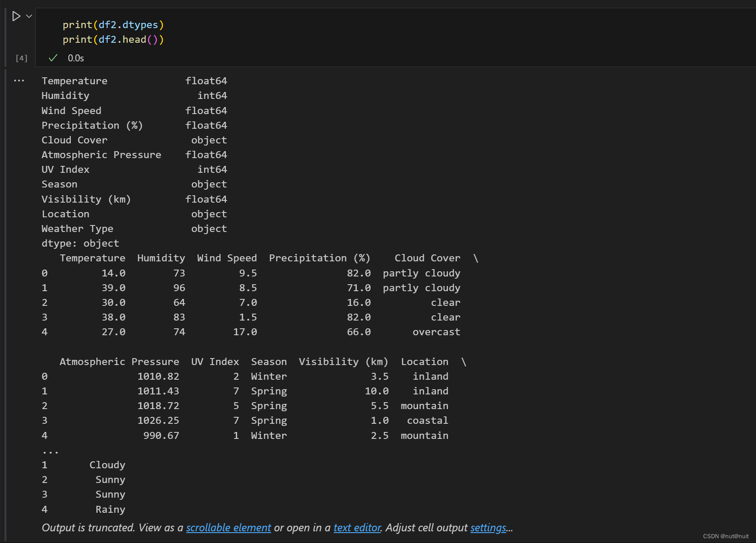Open output in a text editor link

pos(357,527)
